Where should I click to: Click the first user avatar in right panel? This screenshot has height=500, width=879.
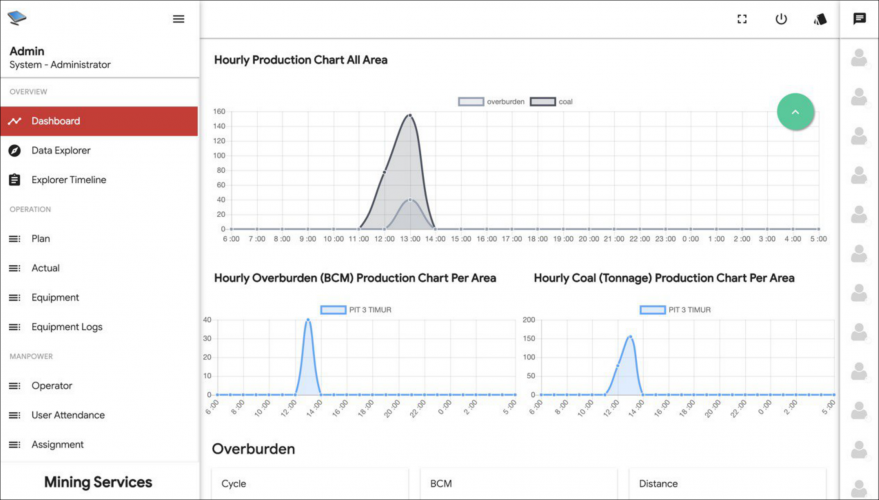click(859, 58)
